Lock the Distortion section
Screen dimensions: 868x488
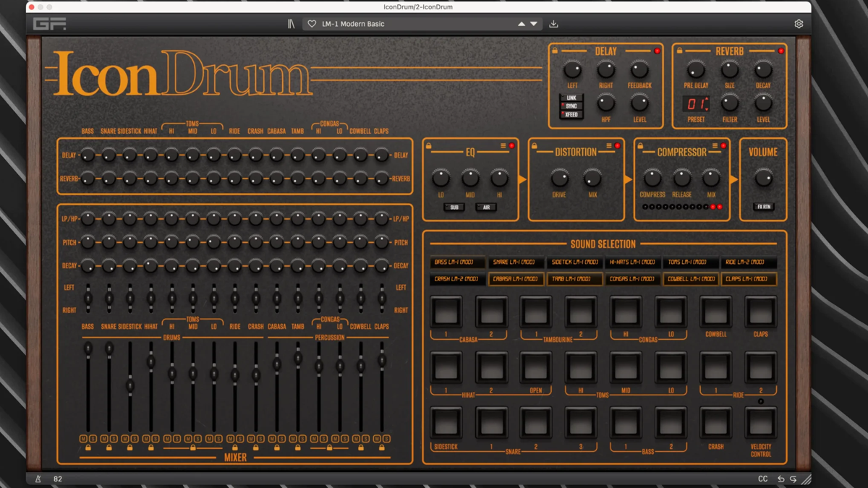tap(535, 146)
